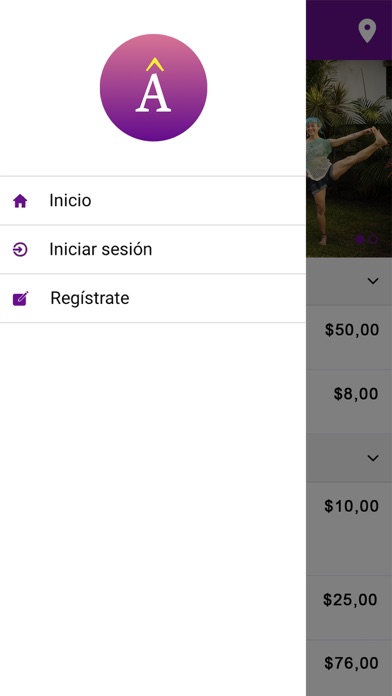
Task: Tap empty drawer area below Regístrate
Action: point(153,509)
